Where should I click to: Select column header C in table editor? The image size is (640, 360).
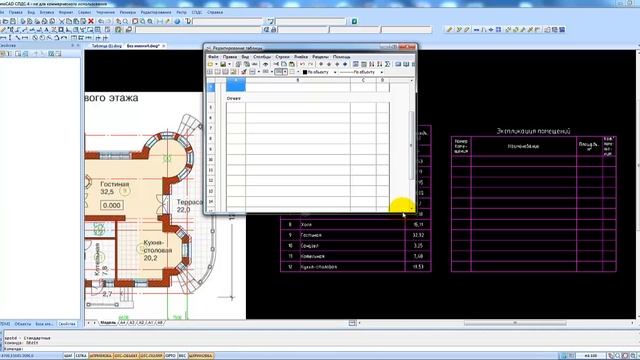(x=363, y=80)
